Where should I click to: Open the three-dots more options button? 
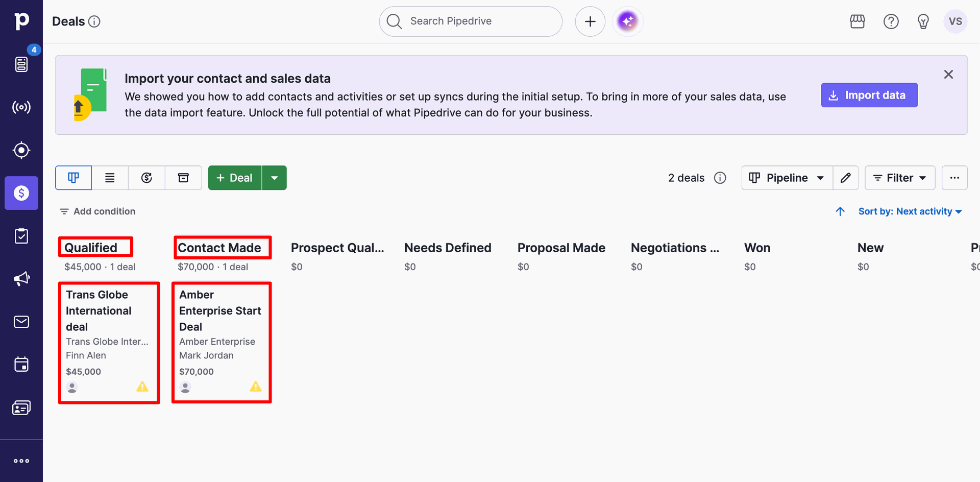[954, 178]
